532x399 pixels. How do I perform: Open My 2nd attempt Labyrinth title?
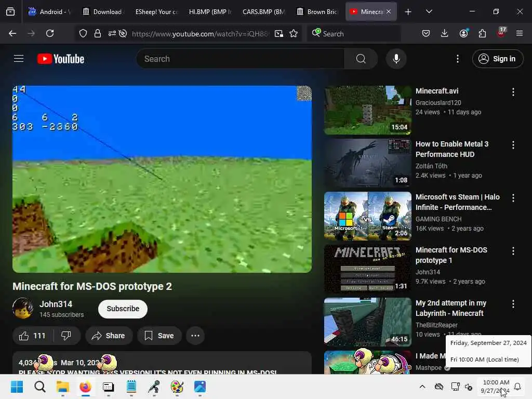[x=451, y=308]
